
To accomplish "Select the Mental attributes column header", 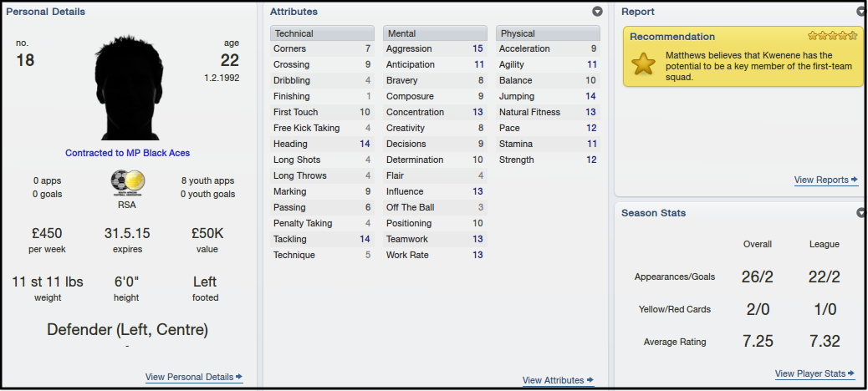I will tap(435, 33).
